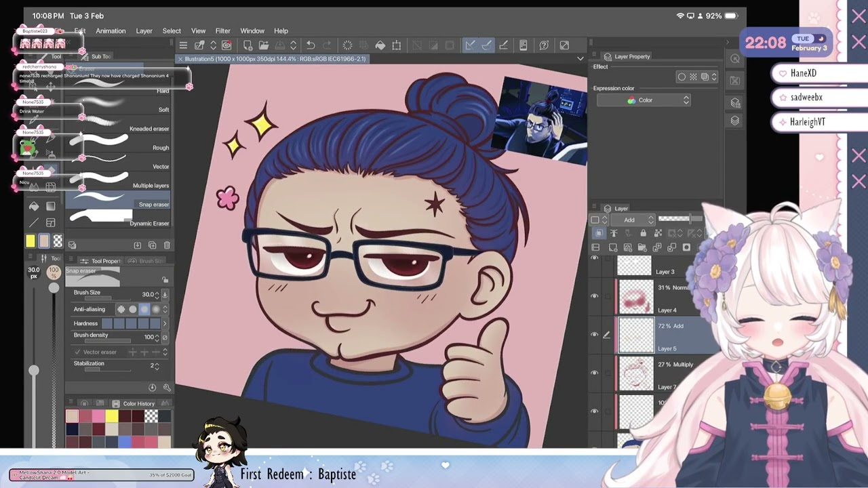The width and height of the screenshot is (868, 488).
Task: Redo the last undone action
Action: (x=327, y=45)
